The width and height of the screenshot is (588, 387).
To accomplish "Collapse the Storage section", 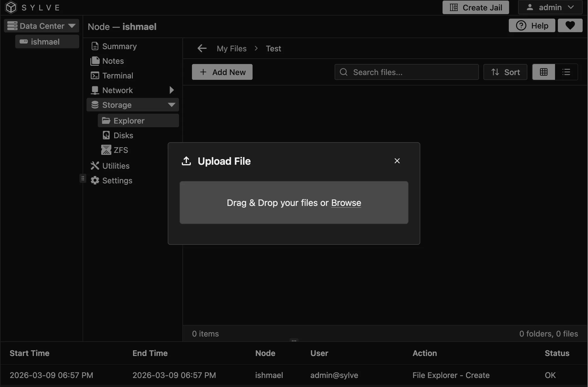I will pyautogui.click(x=172, y=105).
